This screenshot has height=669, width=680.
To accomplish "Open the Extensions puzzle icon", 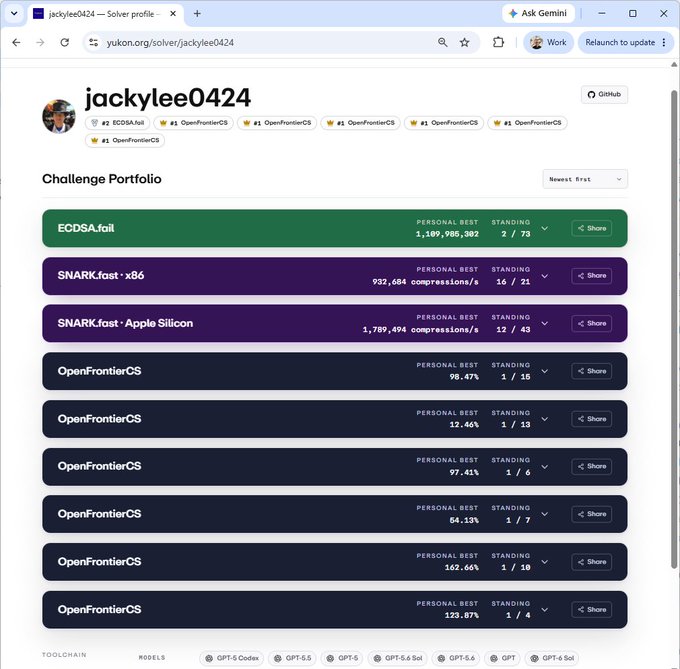I will (x=498, y=42).
